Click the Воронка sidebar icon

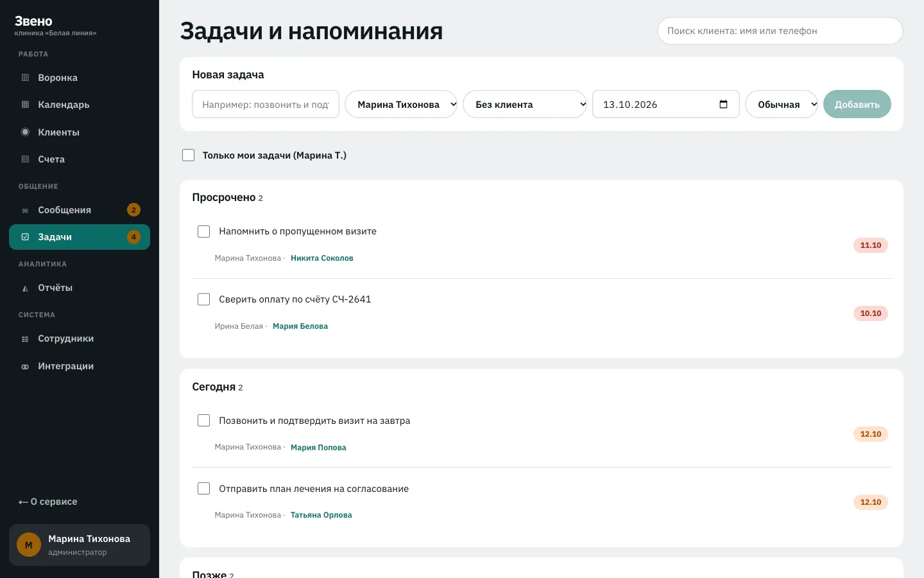26,78
